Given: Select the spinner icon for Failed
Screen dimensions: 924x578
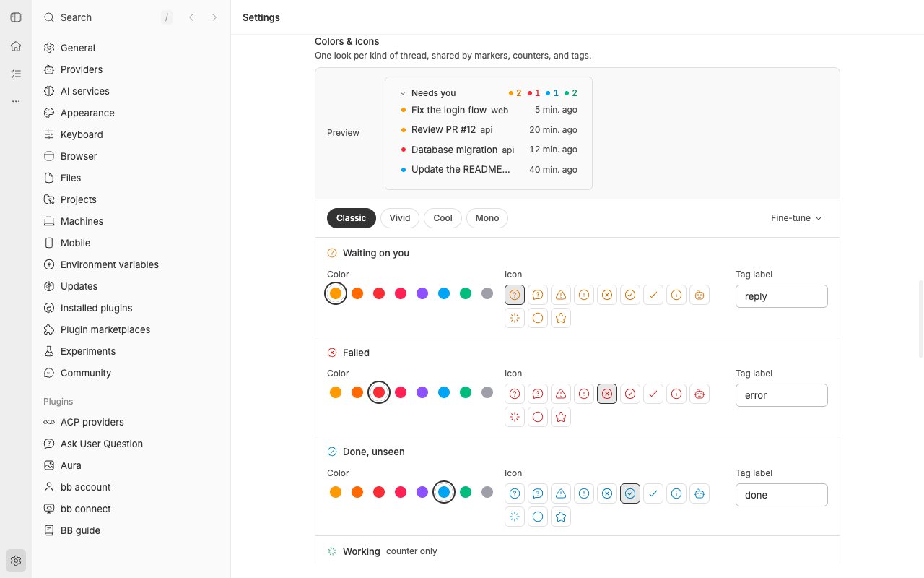Looking at the screenshot, I should pyautogui.click(x=515, y=417).
